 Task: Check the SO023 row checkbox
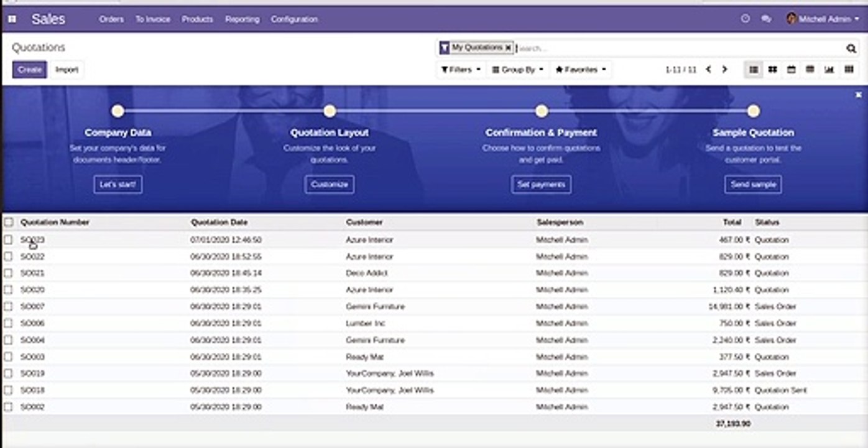click(x=9, y=240)
